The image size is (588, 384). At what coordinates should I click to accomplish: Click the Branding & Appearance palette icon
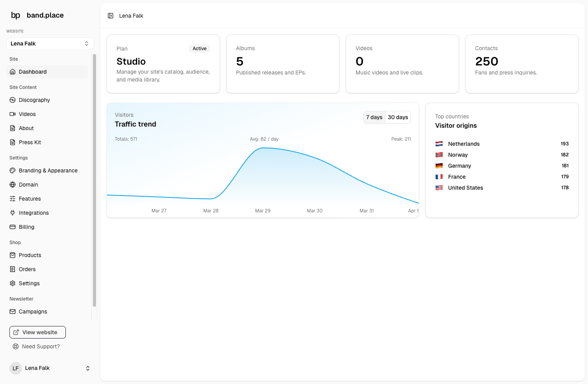tap(13, 170)
